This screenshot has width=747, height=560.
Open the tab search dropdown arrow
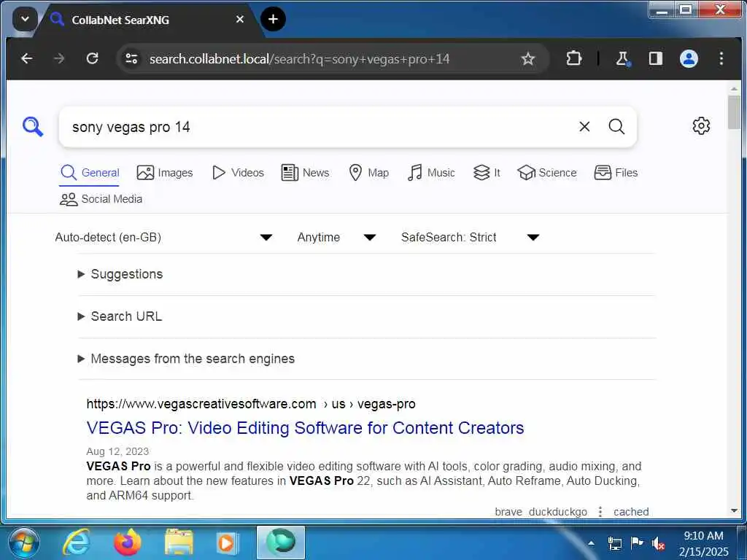click(25, 20)
